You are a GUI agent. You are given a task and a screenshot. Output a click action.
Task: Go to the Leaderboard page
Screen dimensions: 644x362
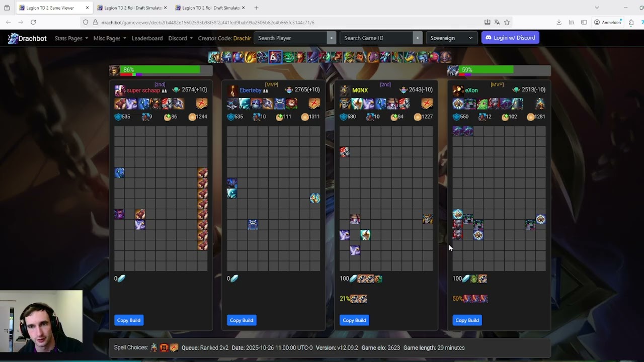click(147, 38)
